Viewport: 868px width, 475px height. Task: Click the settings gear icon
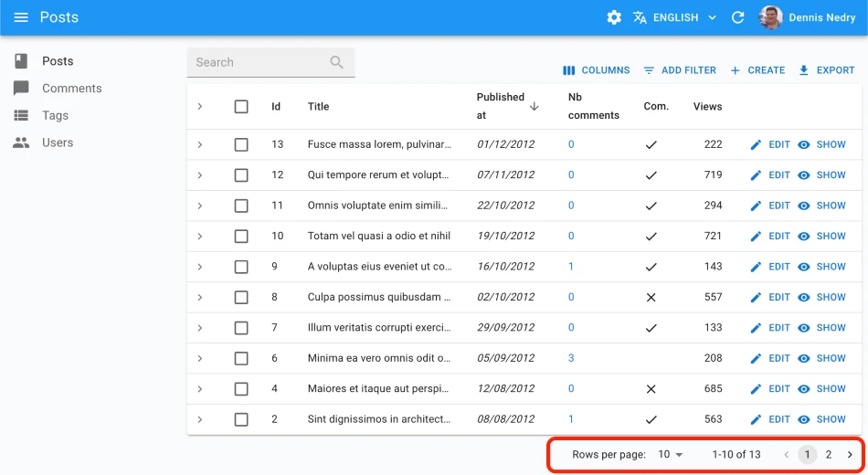(614, 17)
